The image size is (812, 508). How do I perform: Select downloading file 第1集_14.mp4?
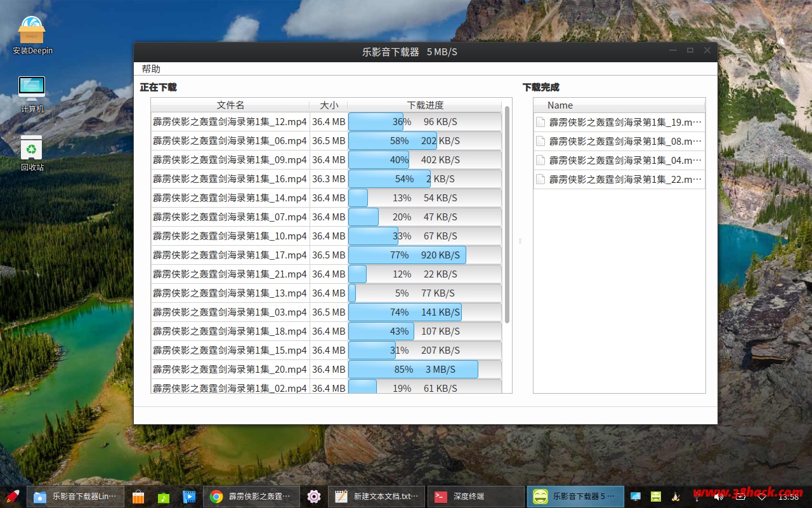pos(230,197)
